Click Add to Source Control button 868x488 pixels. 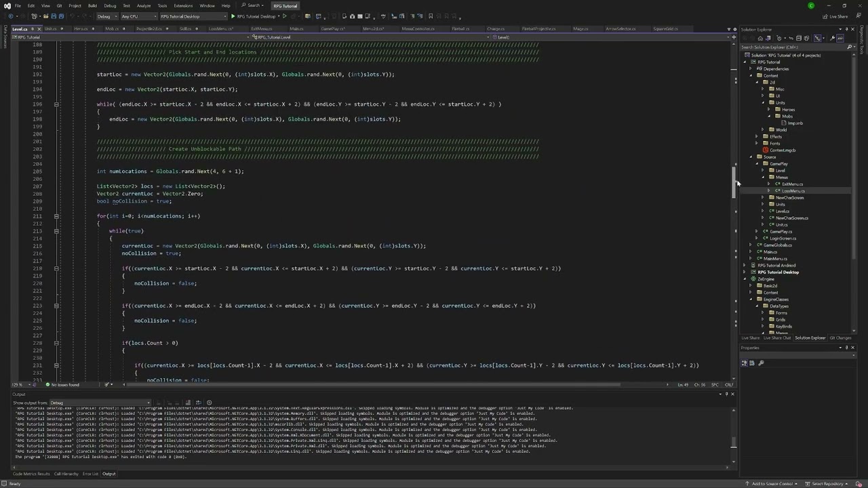coord(772,483)
